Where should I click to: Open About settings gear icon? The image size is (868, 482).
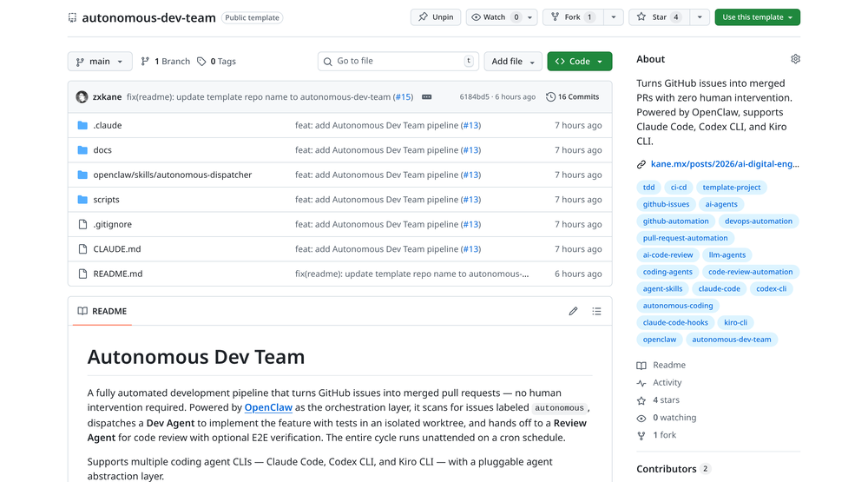point(795,59)
